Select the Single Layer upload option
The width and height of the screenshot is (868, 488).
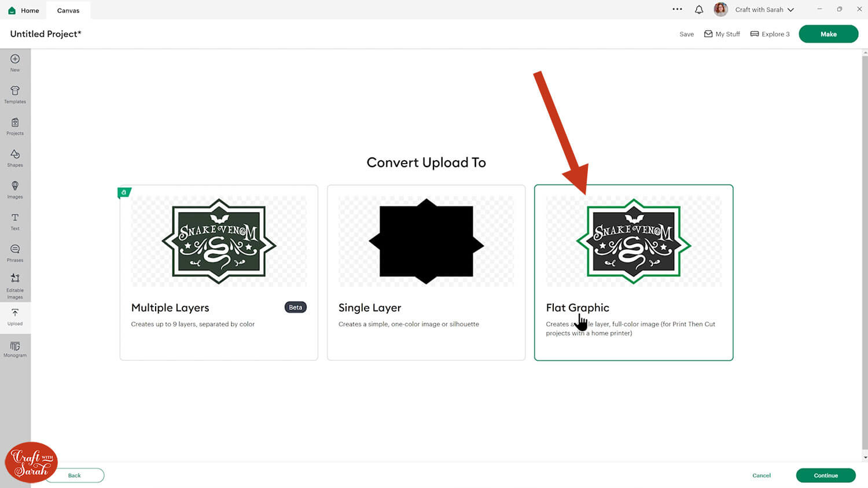(426, 272)
